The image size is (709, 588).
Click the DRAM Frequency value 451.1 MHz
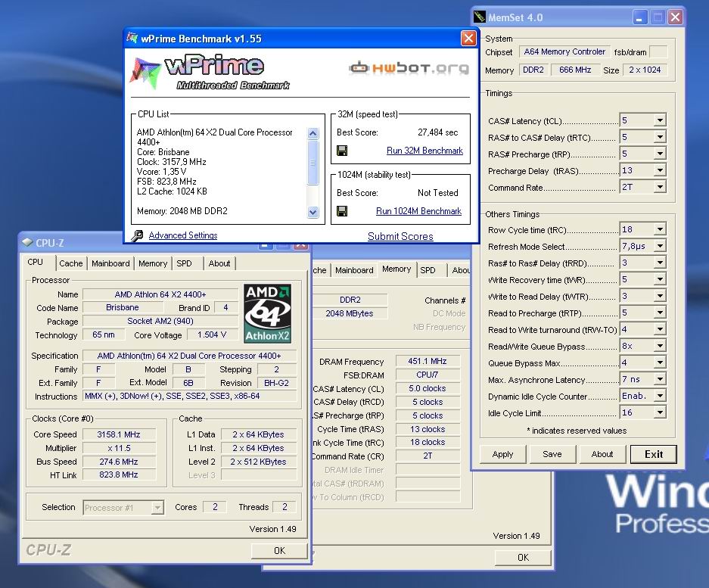(428, 361)
